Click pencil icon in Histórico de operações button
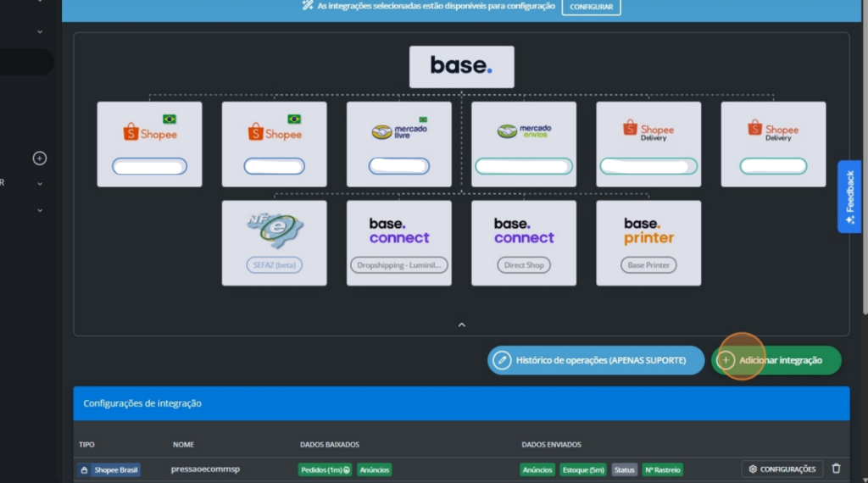 point(502,360)
